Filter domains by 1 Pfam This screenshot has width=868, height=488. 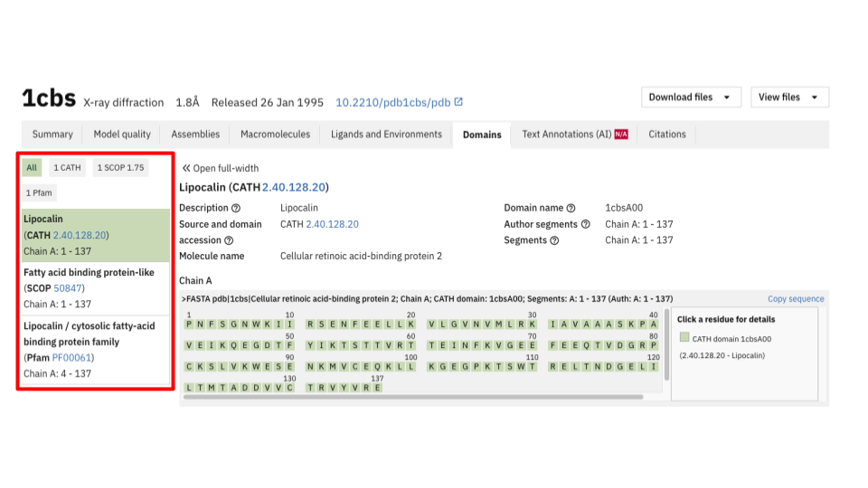(x=39, y=192)
